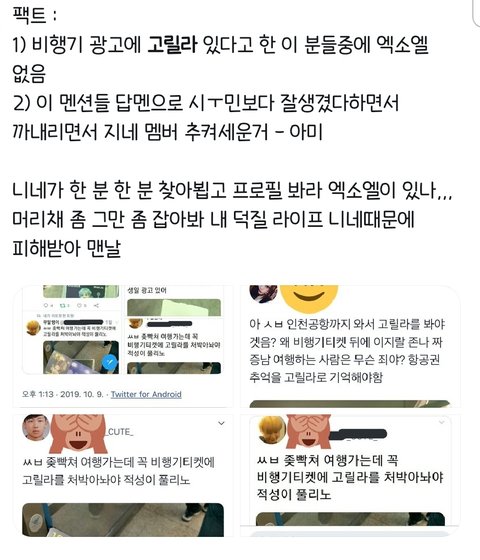Click the hands-covering-face emoji on _CUTE_ tweet
Screen dimensions: 480x560
coord(78,434)
